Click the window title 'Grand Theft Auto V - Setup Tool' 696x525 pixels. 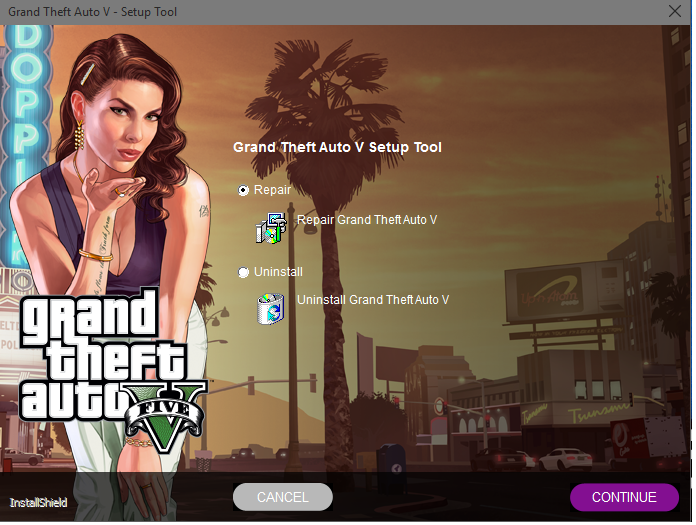click(93, 12)
